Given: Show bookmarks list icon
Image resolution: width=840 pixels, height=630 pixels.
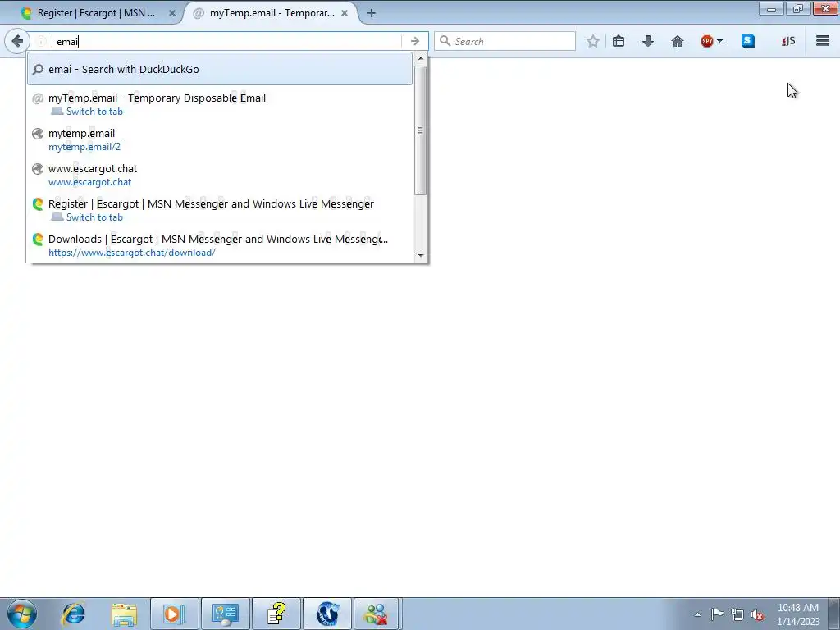Looking at the screenshot, I should 619,41.
